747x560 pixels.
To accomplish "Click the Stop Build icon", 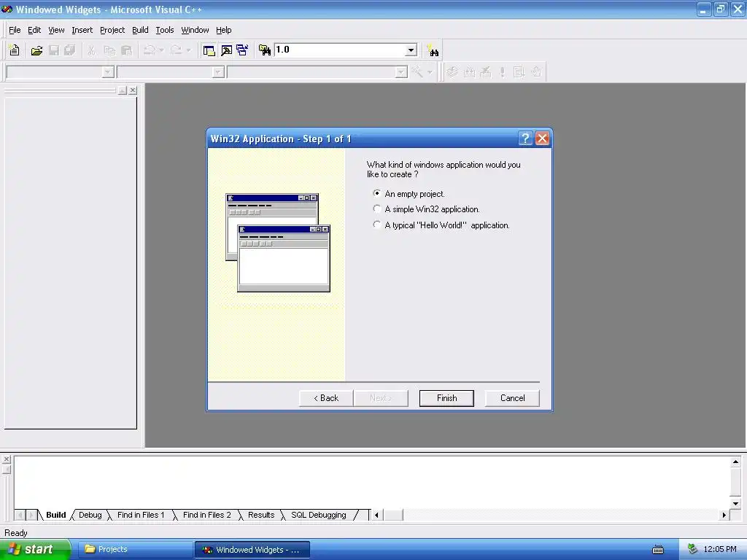I will (x=485, y=72).
